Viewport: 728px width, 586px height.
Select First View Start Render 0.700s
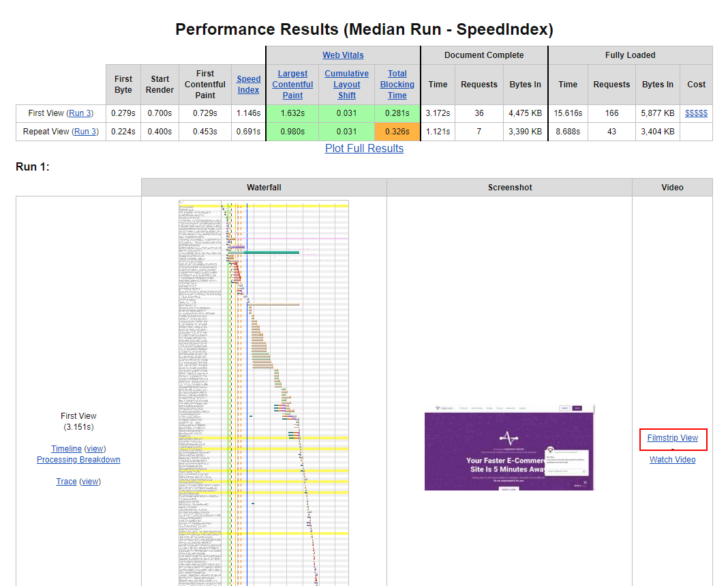click(160, 113)
